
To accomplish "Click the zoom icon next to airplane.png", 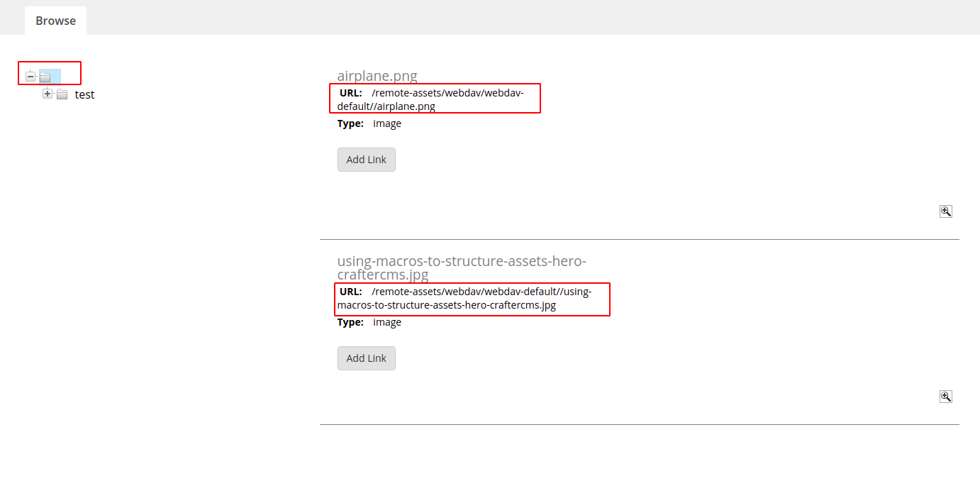I will coord(945,211).
